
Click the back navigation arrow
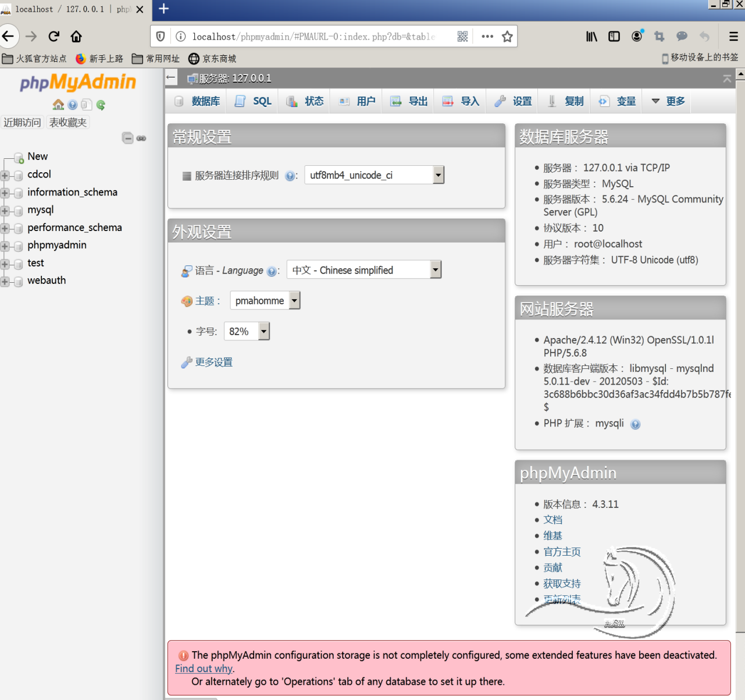(8, 36)
